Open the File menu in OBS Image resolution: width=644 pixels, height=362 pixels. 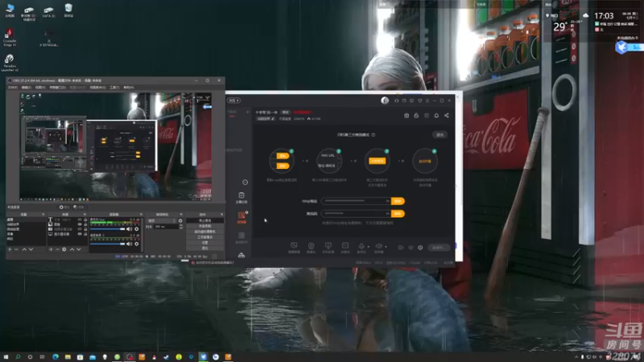[x=13, y=87]
